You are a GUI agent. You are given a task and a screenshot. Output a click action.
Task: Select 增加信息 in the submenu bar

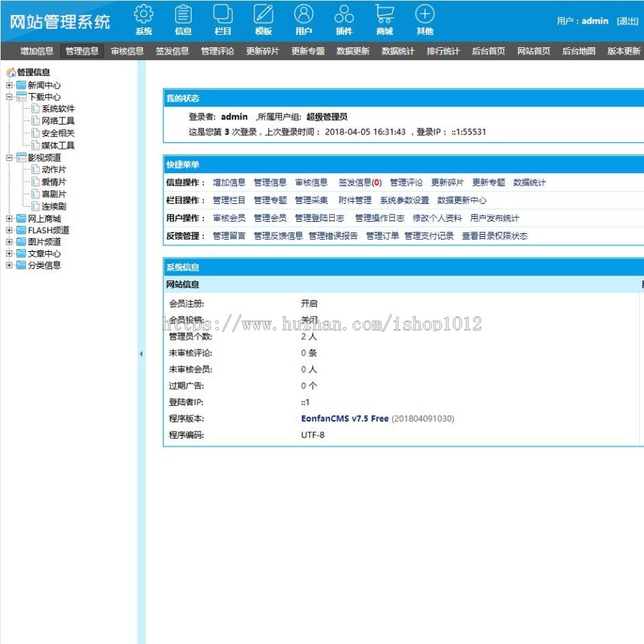[x=37, y=51]
